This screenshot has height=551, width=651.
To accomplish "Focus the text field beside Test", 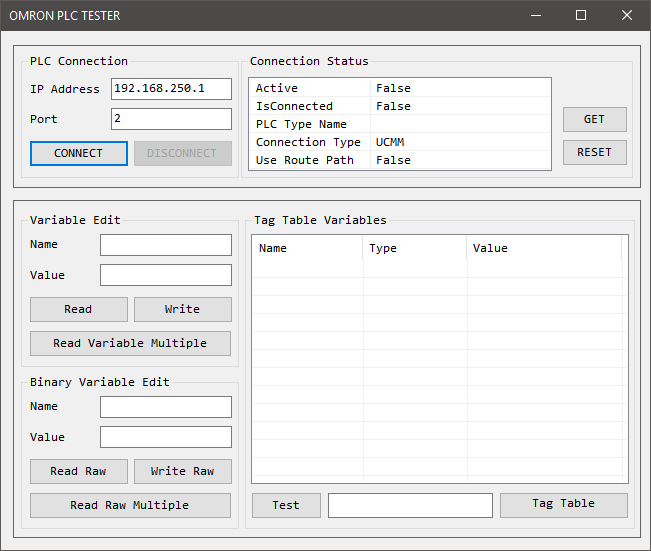I will click(410, 505).
